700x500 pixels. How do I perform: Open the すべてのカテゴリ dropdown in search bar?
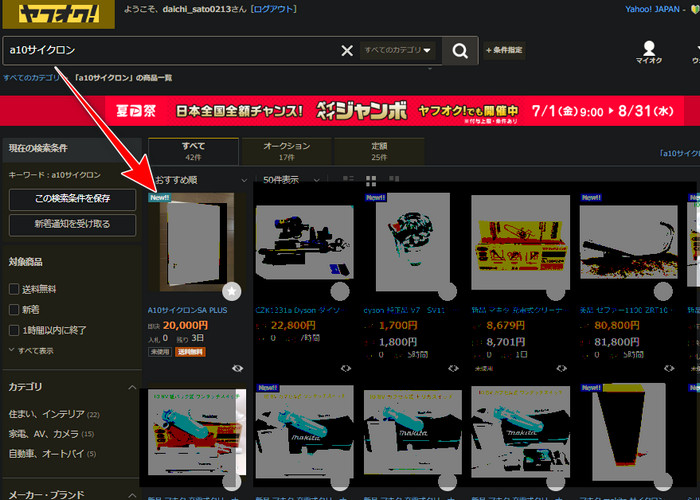[x=397, y=50]
